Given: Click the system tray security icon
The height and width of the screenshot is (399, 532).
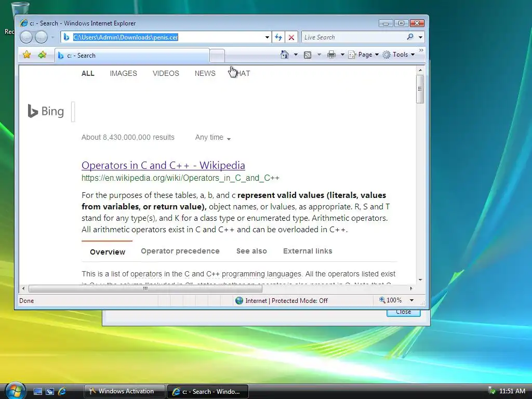Looking at the screenshot, I should tap(491, 391).
